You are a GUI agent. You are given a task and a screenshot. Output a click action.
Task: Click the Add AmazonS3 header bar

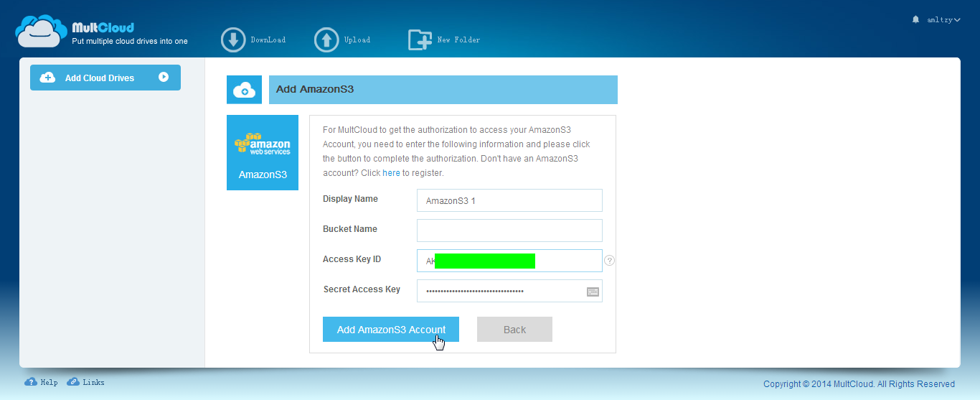[x=443, y=90]
